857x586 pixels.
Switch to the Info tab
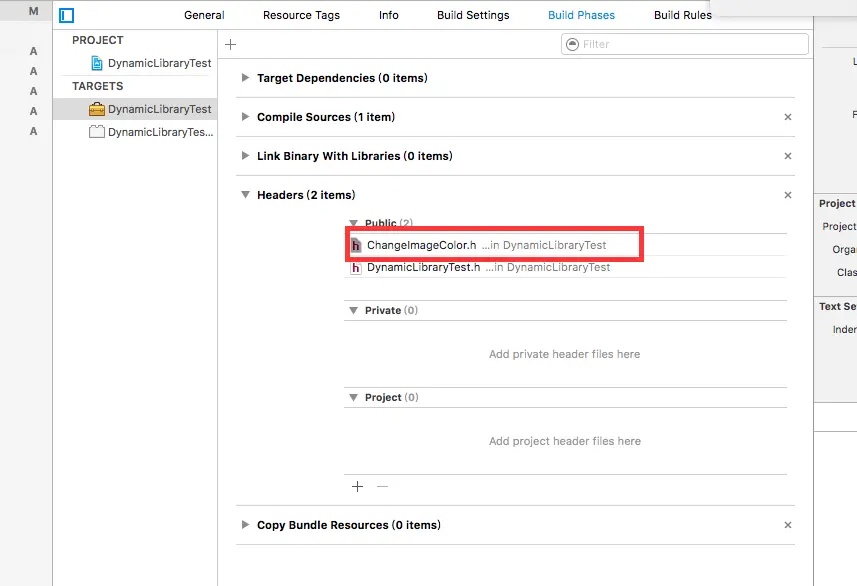click(x=389, y=15)
